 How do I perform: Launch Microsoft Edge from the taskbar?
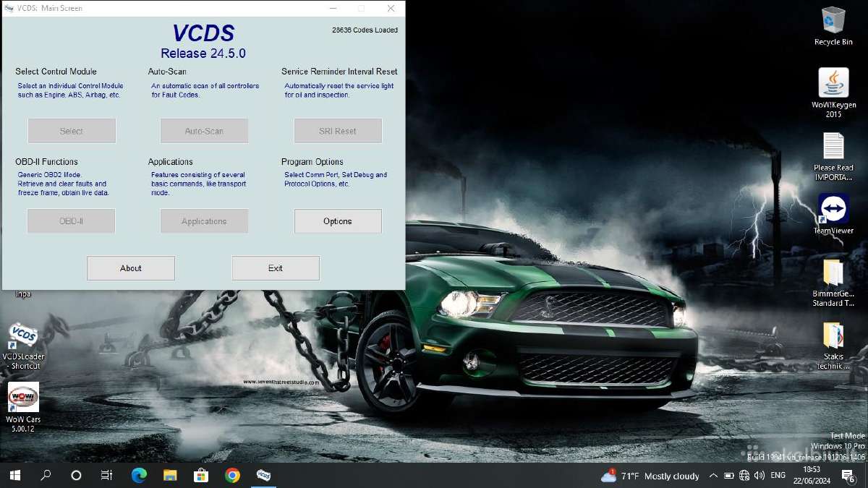tap(139, 475)
